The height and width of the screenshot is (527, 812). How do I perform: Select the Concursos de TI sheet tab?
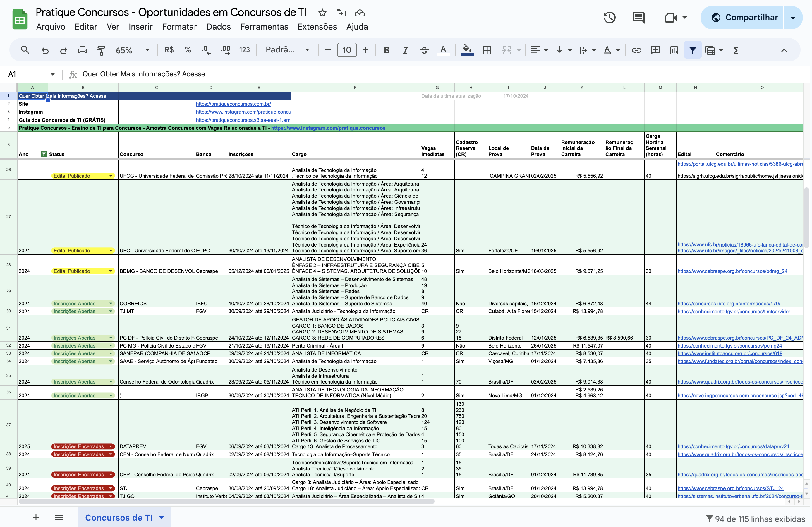[x=124, y=517]
